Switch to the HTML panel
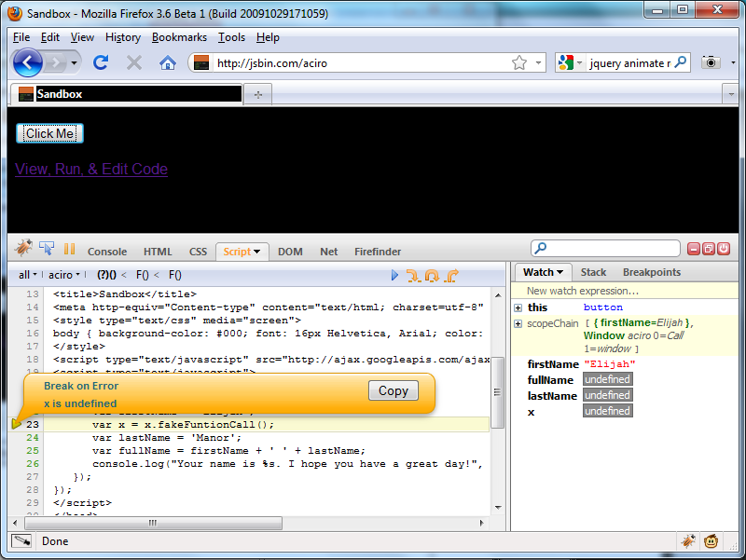 coord(158,252)
